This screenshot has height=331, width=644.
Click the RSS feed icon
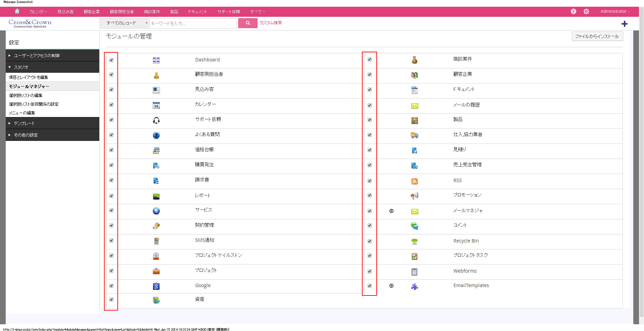tap(415, 181)
